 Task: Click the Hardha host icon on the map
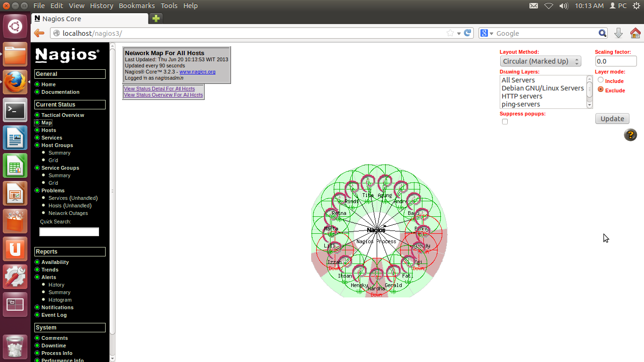click(376, 277)
